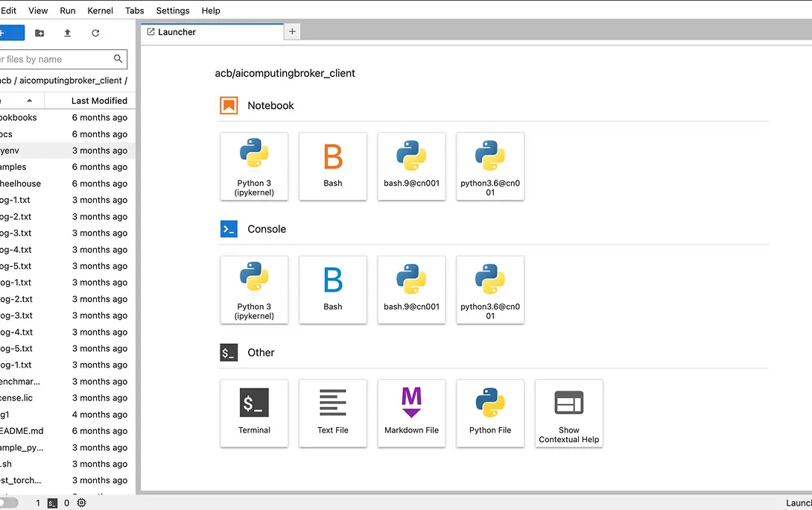Toggle Simple mode switch in status bar
The width and height of the screenshot is (812, 510).
pyautogui.click(x=7, y=503)
